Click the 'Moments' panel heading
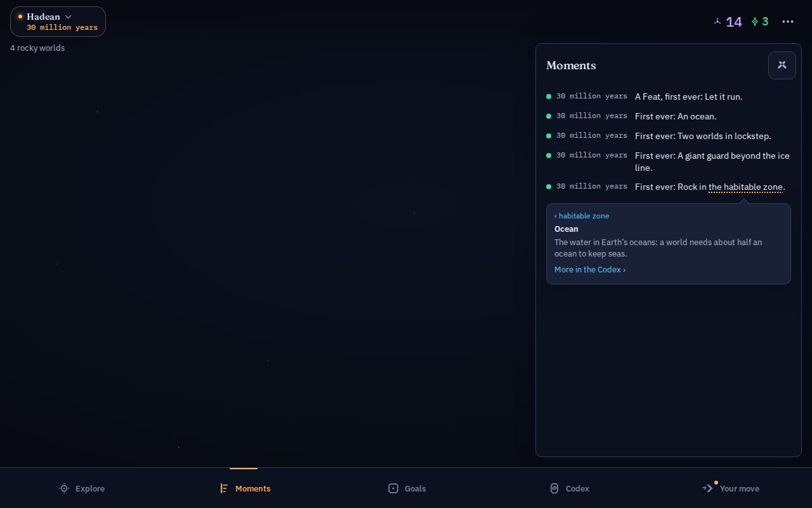Image resolution: width=812 pixels, height=508 pixels. [x=571, y=65]
